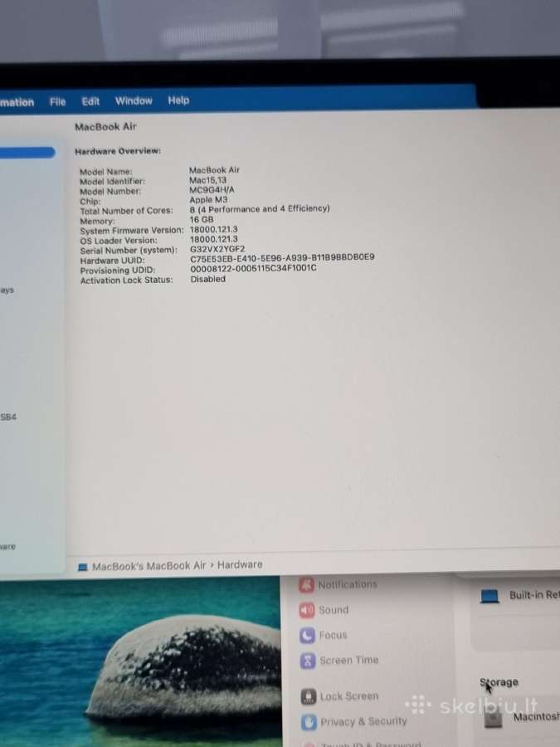The width and height of the screenshot is (560, 747).
Task: Select Provisioning UDID value "00008122-..."
Action: (253, 268)
